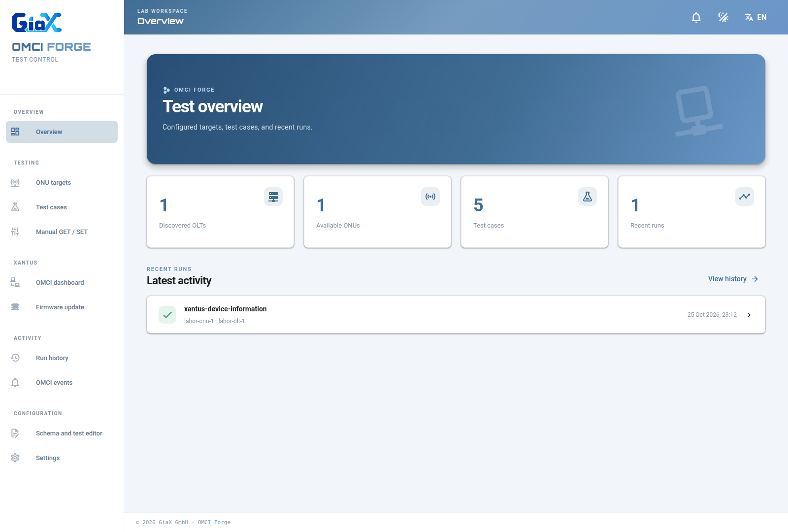Expand run entry with chevron arrow
Screen dimensions: 788x532
coord(749,315)
